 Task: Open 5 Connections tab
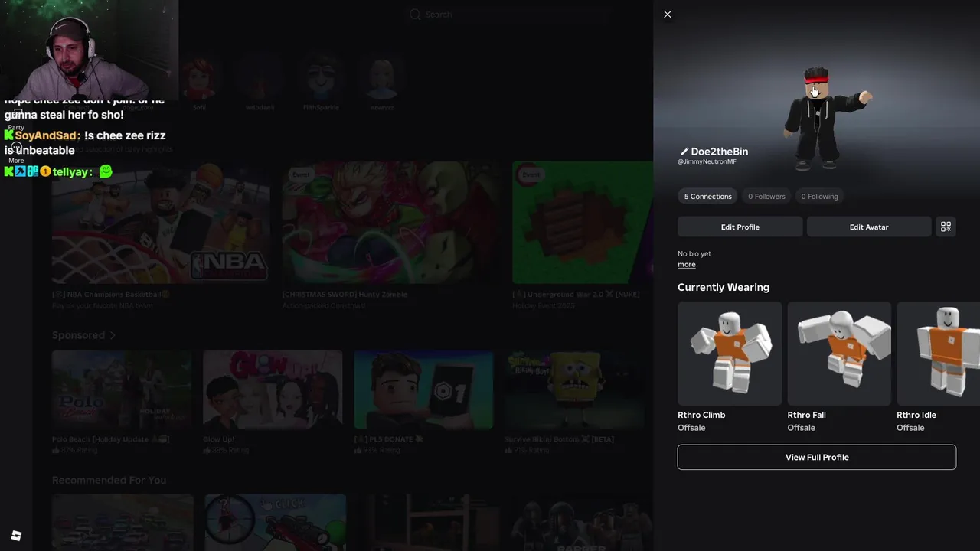point(707,197)
